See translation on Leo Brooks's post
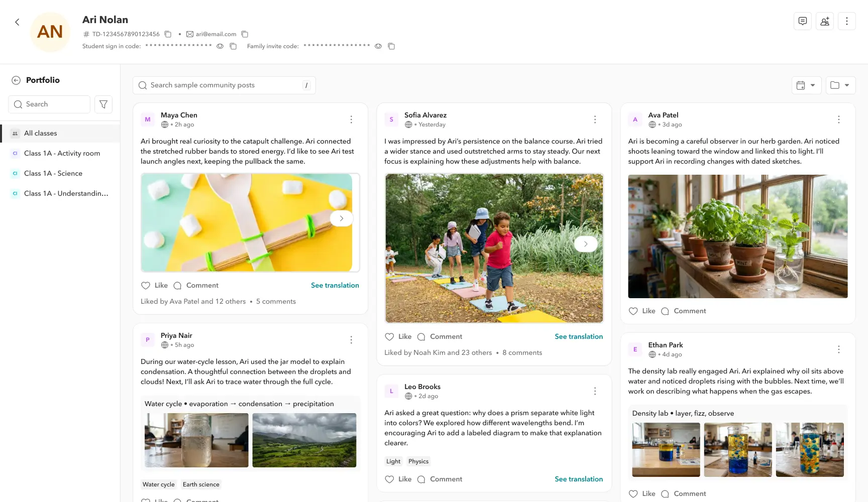This screenshot has height=502, width=868. 579,479
